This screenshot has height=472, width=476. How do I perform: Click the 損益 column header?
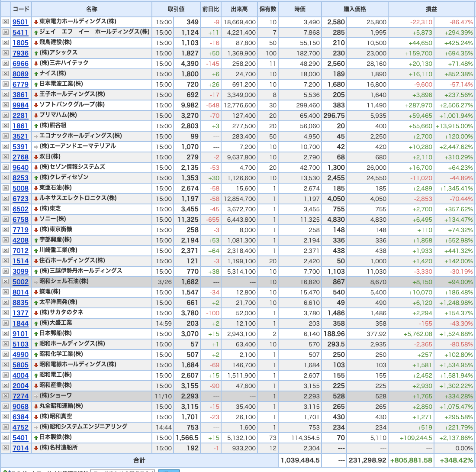click(x=431, y=9)
